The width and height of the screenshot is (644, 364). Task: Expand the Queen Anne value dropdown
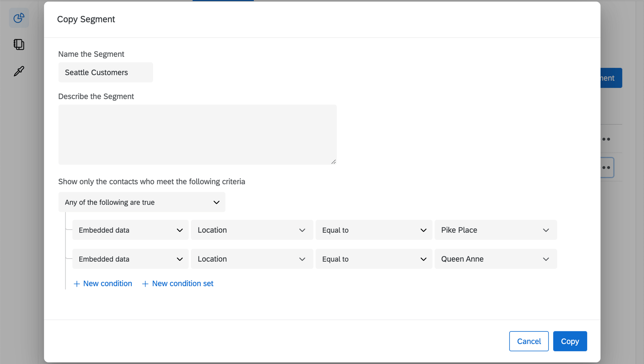496,259
